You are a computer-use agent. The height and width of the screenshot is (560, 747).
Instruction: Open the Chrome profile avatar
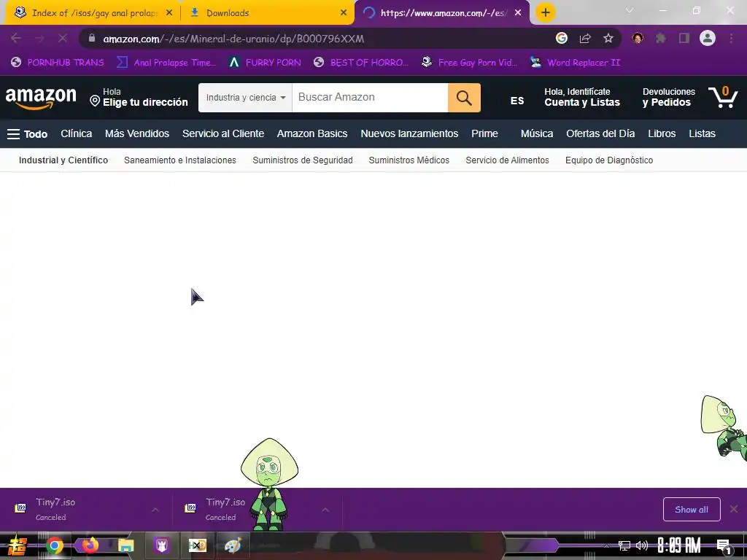tap(708, 38)
